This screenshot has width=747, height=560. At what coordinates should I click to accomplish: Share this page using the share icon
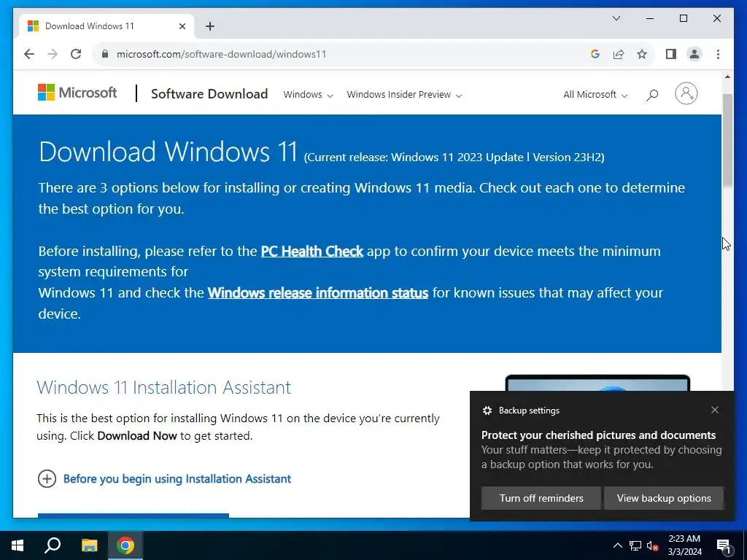(x=619, y=54)
